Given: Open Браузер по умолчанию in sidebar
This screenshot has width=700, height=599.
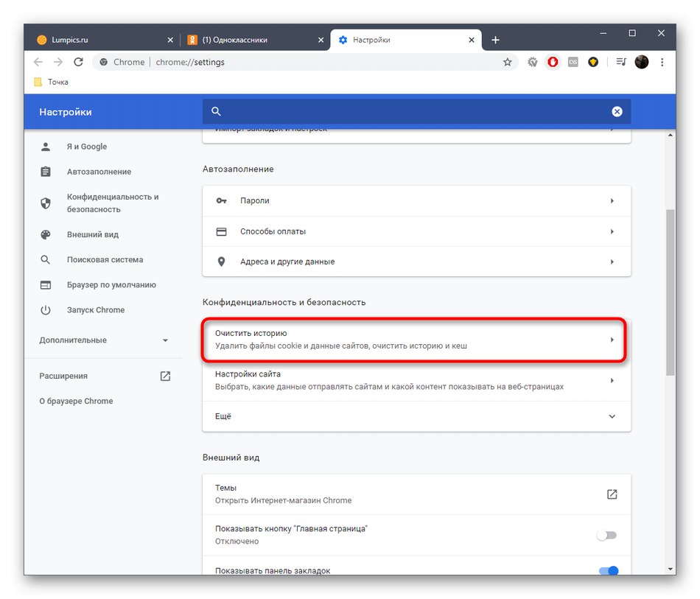Looking at the screenshot, I should pyautogui.click(x=111, y=285).
